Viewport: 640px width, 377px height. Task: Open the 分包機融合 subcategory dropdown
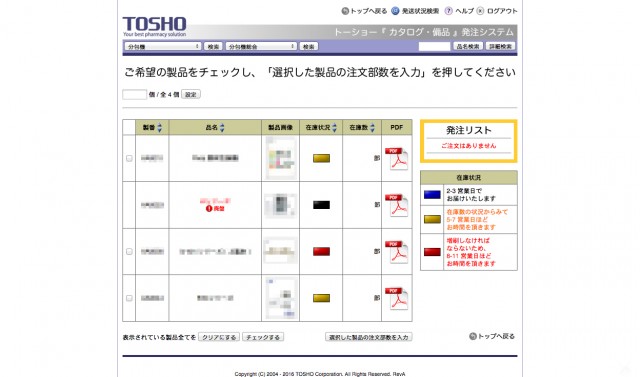point(261,47)
